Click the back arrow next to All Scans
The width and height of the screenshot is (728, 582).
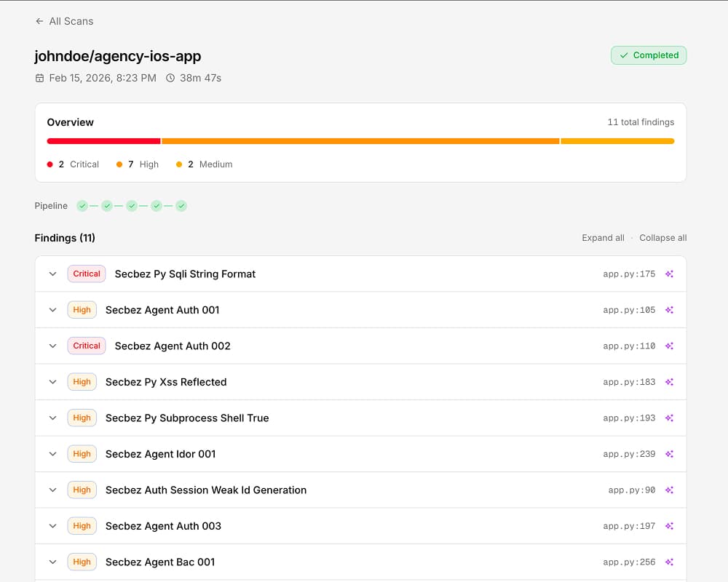point(39,21)
